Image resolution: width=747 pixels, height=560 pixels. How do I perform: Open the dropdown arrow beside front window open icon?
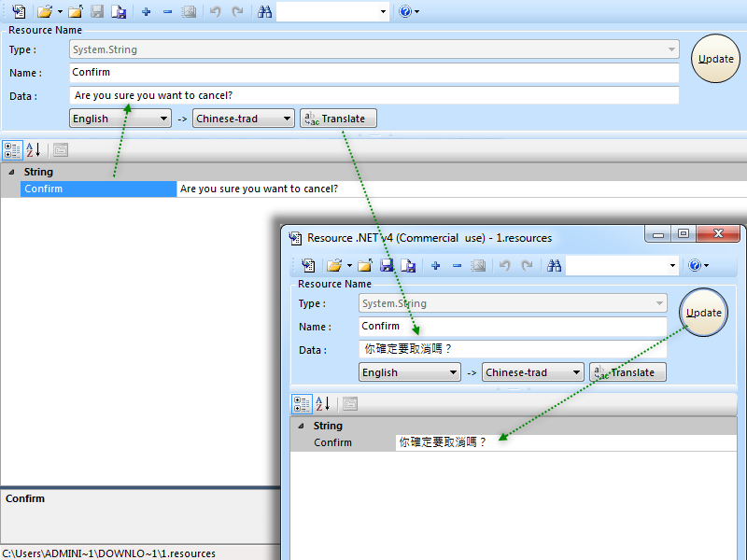pyautogui.click(x=349, y=265)
